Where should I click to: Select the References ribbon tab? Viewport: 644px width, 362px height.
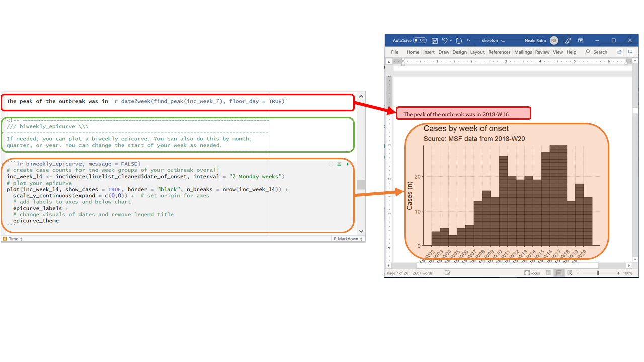(499, 52)
